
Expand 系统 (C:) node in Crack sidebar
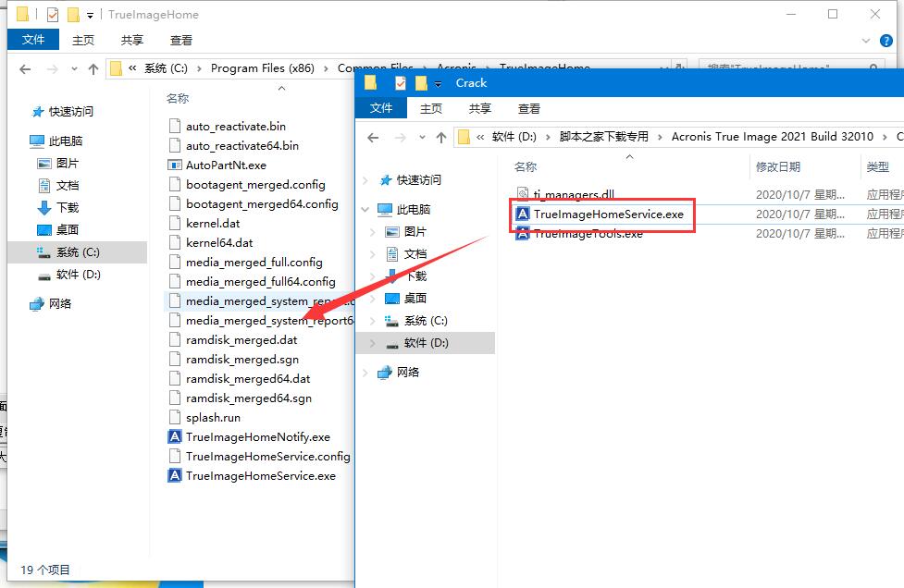pyautogui.click(x=373, y=321)
